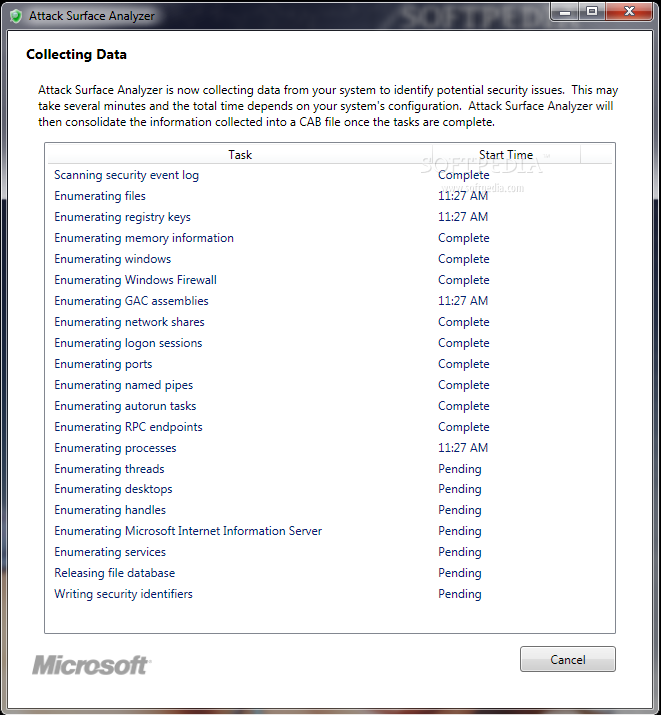This screenshot has height=715, width=661.
Task: Select Enumerating Microsoft Internet Information Server row
Action: pos(330,531)
